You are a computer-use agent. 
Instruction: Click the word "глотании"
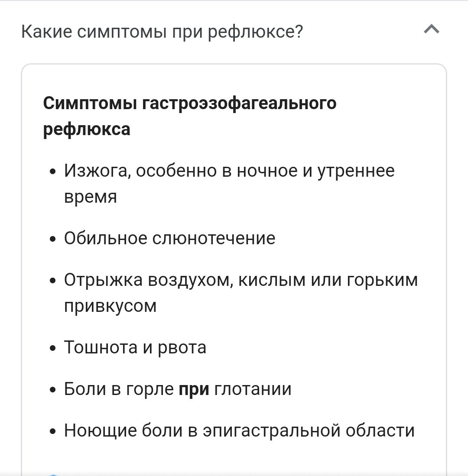[253, 389]
